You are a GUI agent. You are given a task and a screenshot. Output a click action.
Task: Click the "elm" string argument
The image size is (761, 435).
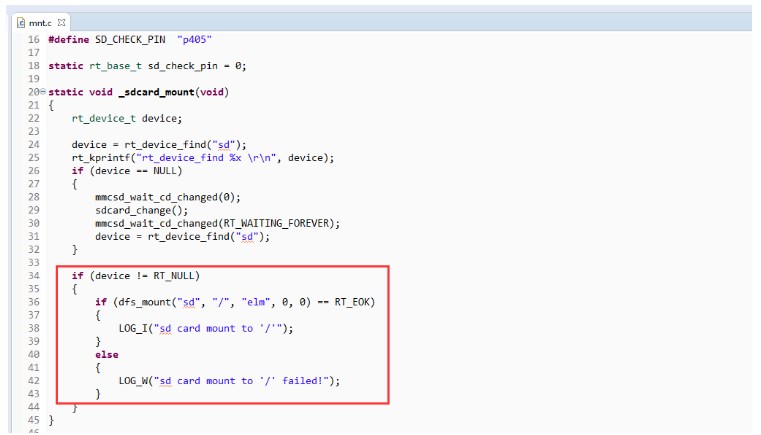pos(255,302)
